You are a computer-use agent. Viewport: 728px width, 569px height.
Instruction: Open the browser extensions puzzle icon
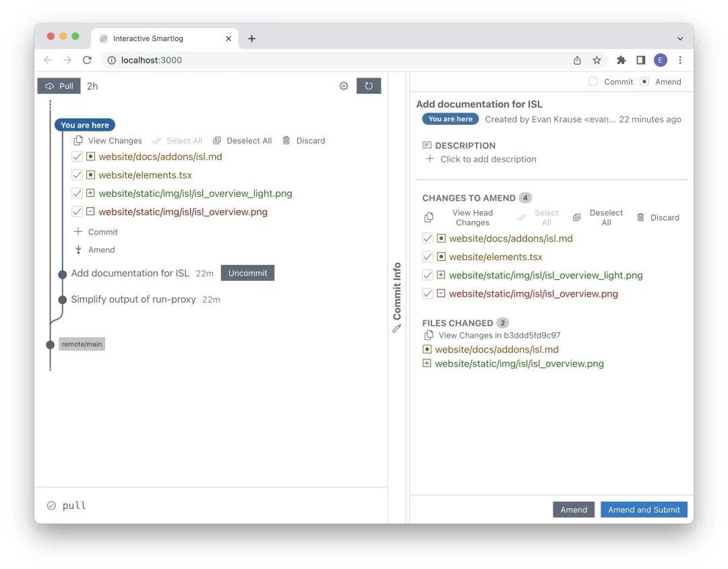click(x=621, y=60)
